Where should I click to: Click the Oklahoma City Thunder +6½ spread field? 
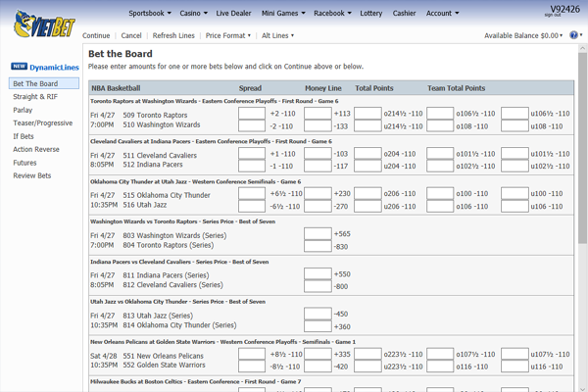[x=252, y=194]
